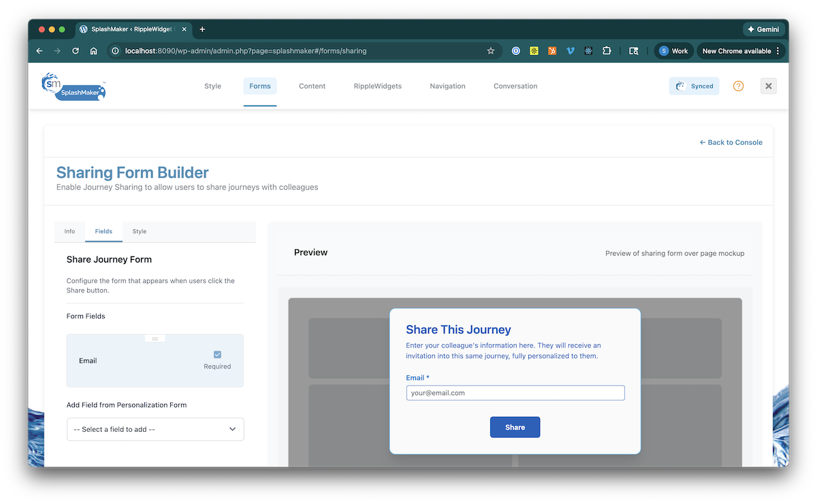This screenshot has height=504, width=817.
Task: Bookmark this page with the star icon
Action: pos(490,51)
